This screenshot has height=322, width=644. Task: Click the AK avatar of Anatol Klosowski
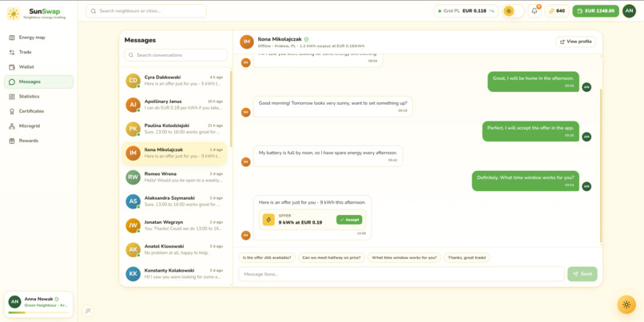coord(133,250)
